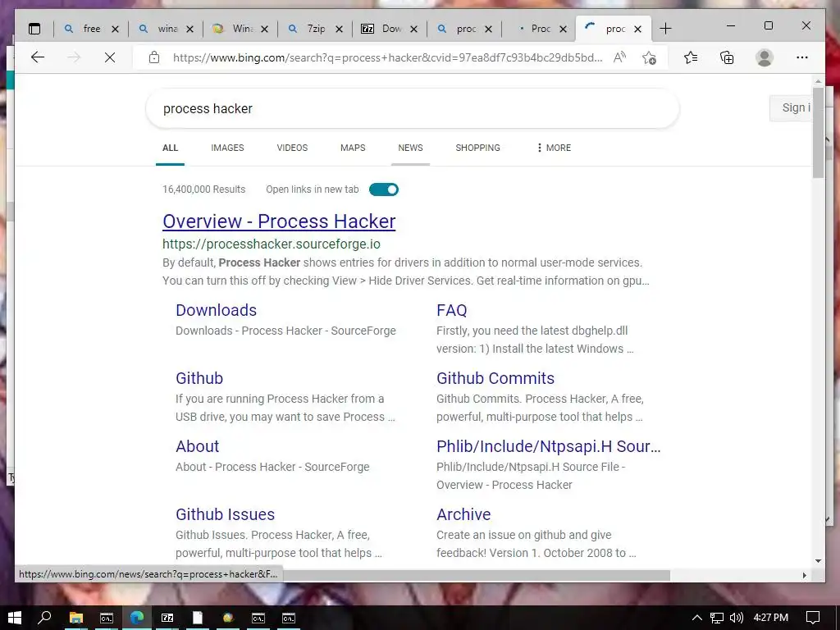This screenshot has height=630, width=840.
Task: Click the taskbar clock showing 4:27 PM
Action: point(770,618)
